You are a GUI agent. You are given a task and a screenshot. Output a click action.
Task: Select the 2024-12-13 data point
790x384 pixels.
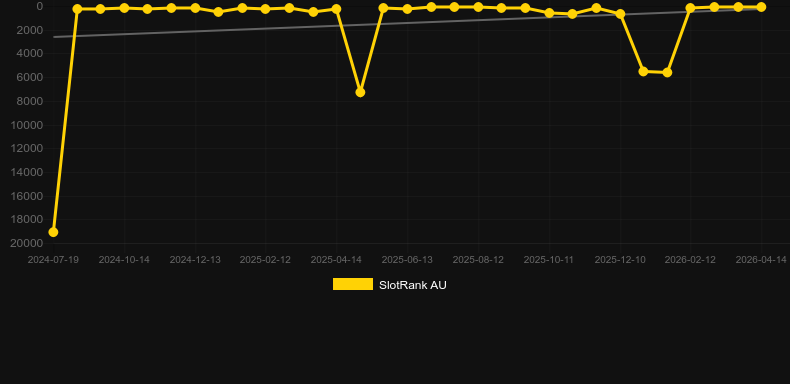pyautogui.click(x=195, y=8)
